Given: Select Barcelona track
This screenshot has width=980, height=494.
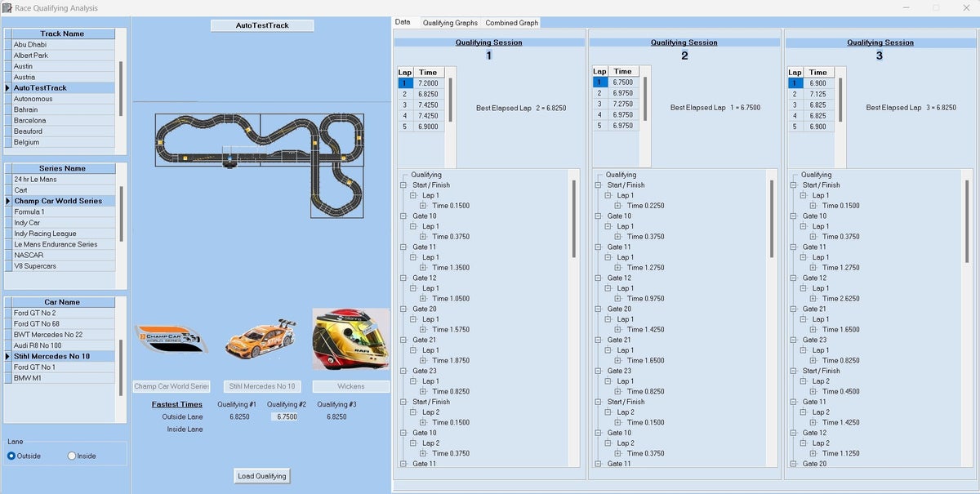Looking at the screenshot, I should [x=63, y=120].
